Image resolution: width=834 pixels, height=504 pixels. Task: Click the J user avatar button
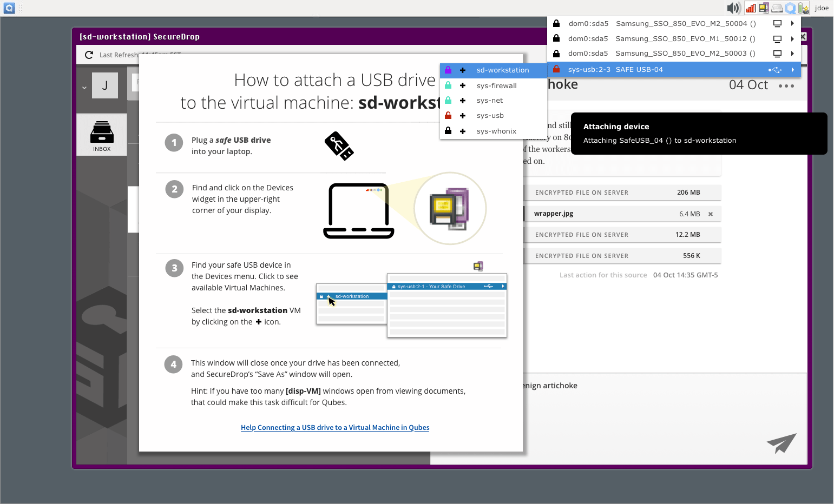[105, 85]
